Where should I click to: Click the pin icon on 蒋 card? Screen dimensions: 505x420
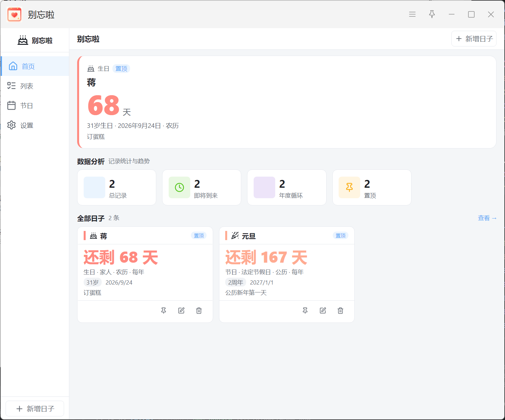pos(164,310)
